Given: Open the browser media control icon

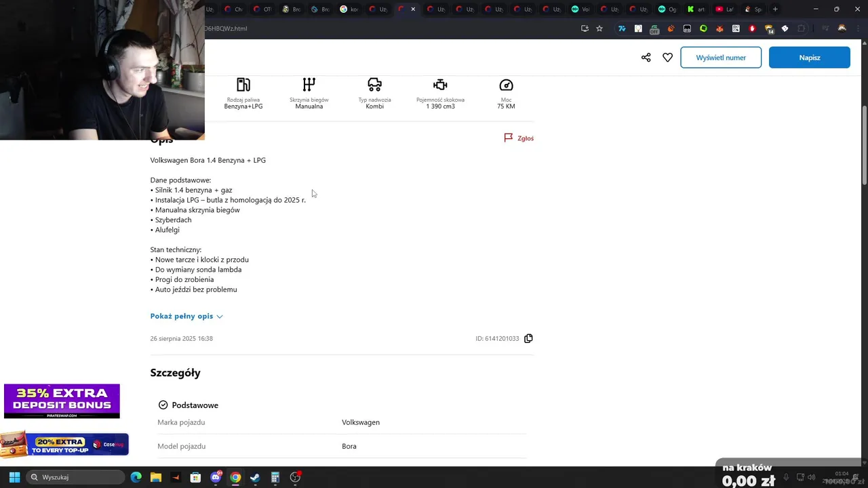Looking at the screenshot, I should pos(825,28).
